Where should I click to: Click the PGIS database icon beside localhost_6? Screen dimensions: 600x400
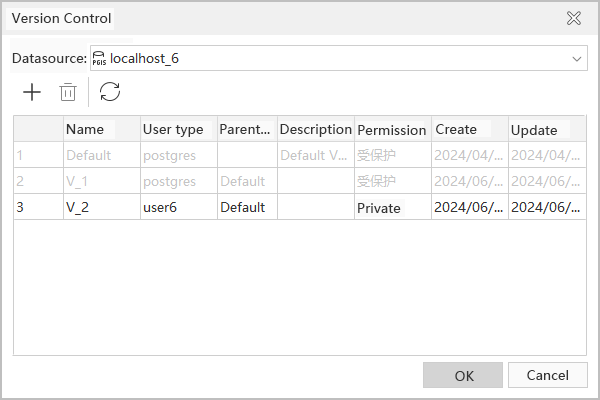98,59
